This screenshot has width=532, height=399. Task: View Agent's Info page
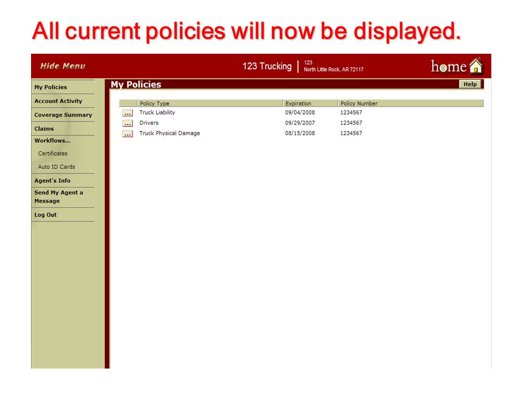52,181
